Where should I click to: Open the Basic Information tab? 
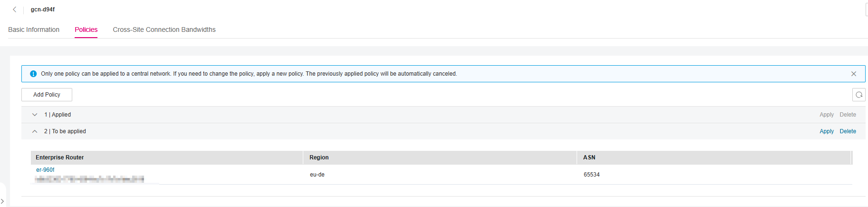[x=34, y=30]
